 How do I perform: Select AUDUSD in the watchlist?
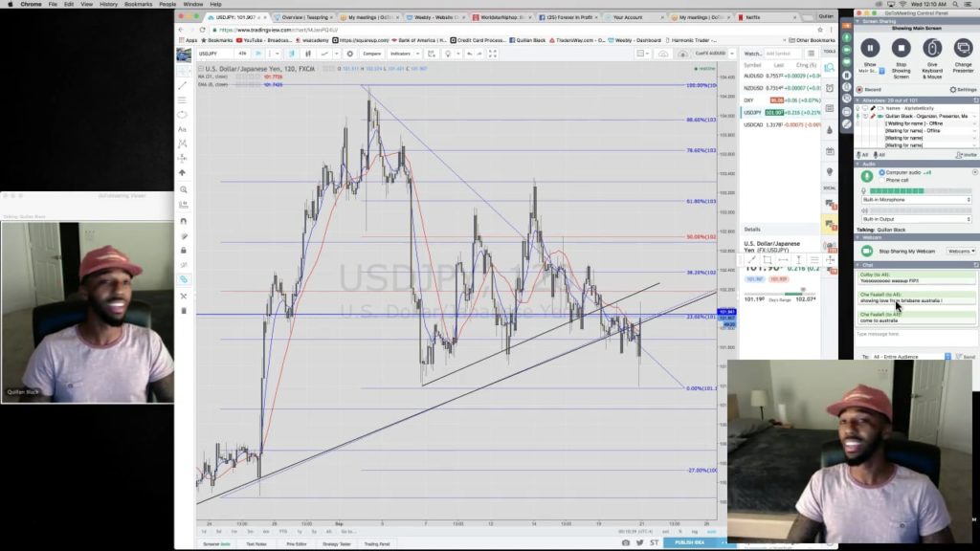click(x=781, y=77)
